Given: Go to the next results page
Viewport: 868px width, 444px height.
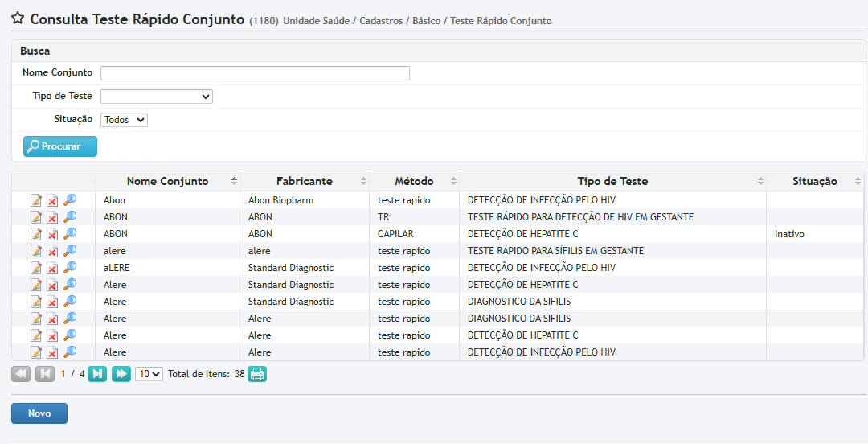Looking at the screenshot, I should pyautogui.click(x=96, y=374).
